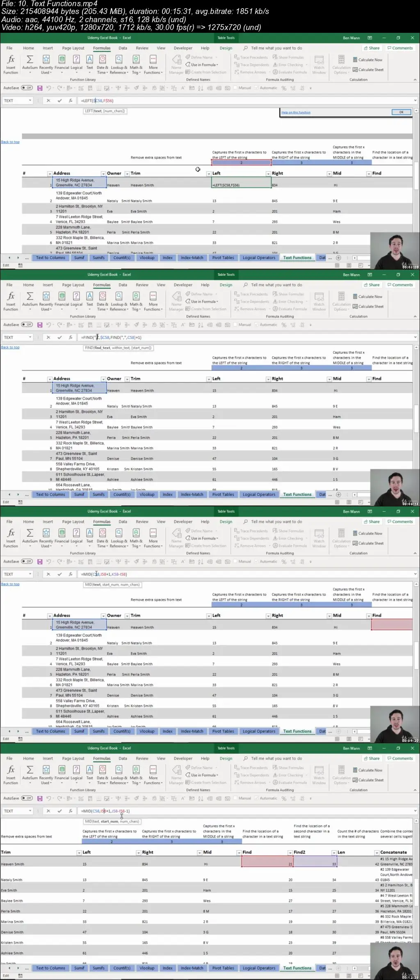
Task: Open Owner column filter in 00:03:08 frame
Action: pos(127,174)
